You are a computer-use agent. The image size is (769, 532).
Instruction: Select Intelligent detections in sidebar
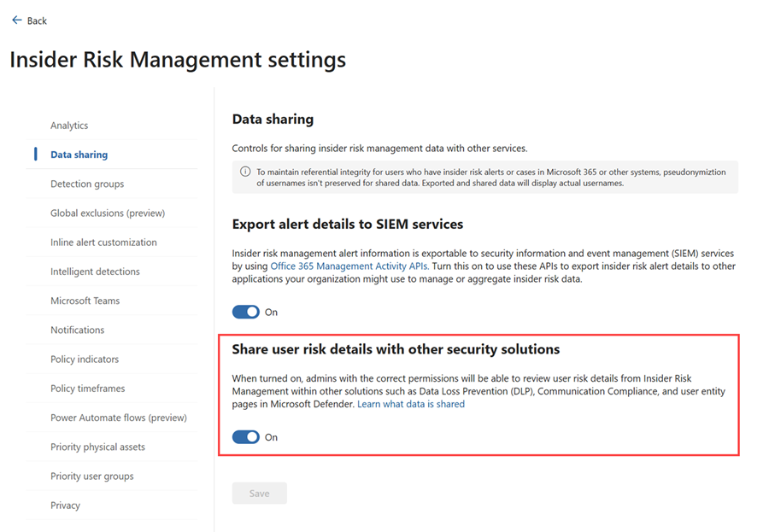(95, 272)
